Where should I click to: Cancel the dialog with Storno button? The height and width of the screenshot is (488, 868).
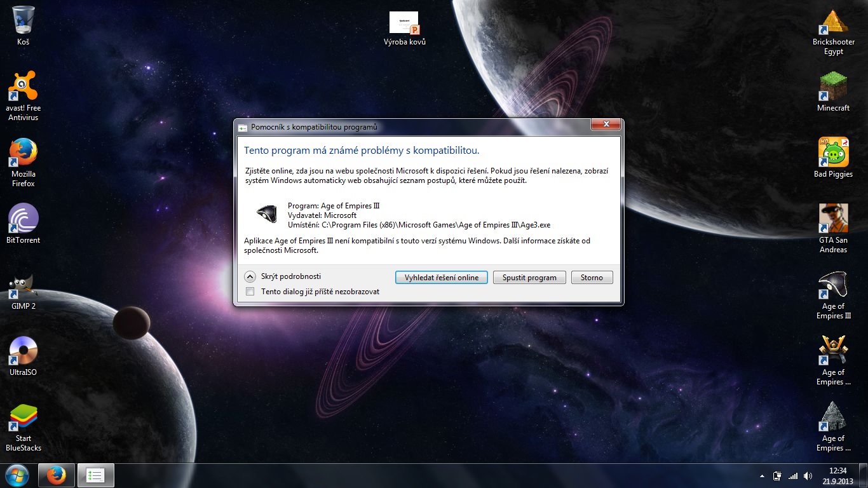pyautogui.click(x=592, y=278)
